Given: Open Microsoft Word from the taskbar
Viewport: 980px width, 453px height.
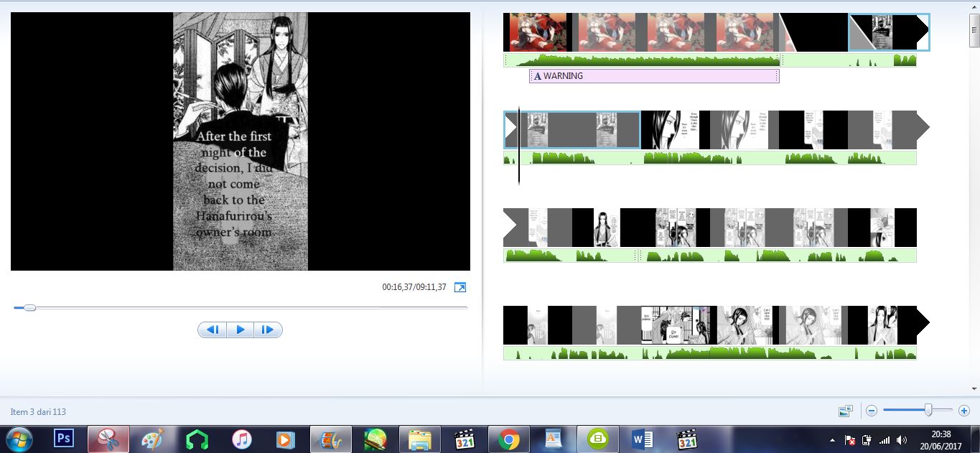Looking at the screenshot, I should pos(642,439).
